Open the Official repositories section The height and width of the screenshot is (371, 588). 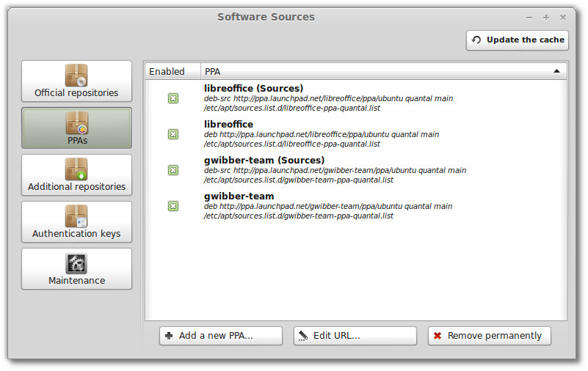[x=76, y=81]
